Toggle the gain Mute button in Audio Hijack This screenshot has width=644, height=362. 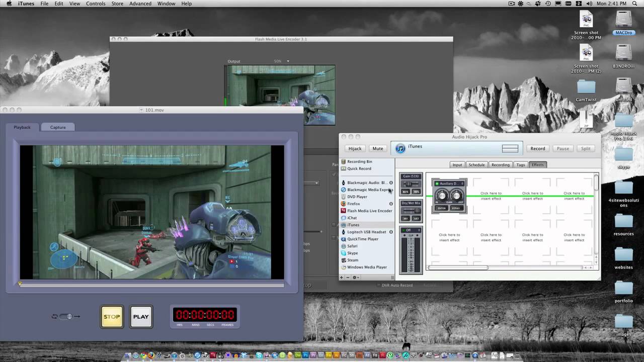pyautogui.click(x=407, y=192)
